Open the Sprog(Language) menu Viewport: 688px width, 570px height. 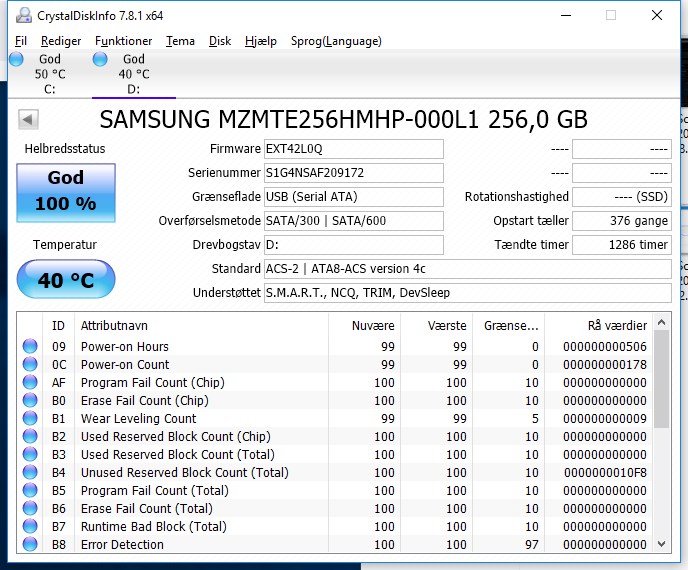click(x=336, y=41)
